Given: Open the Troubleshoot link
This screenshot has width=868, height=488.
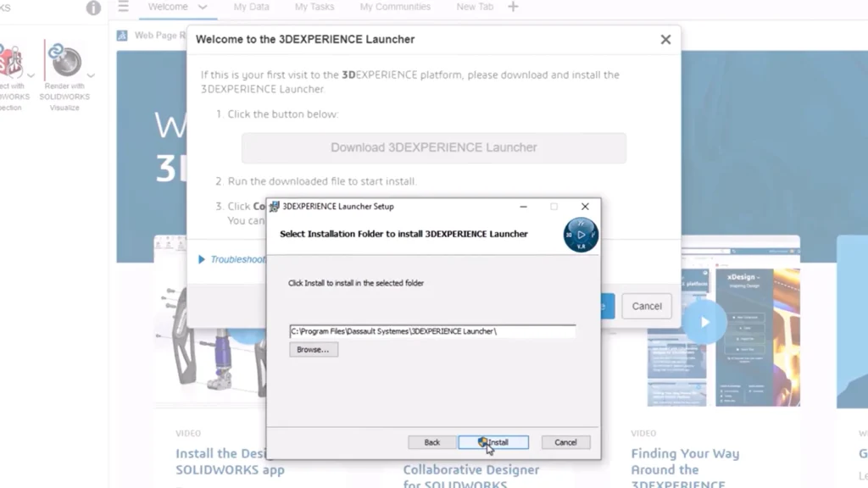Looking at the screenshot, I should 238,259.
